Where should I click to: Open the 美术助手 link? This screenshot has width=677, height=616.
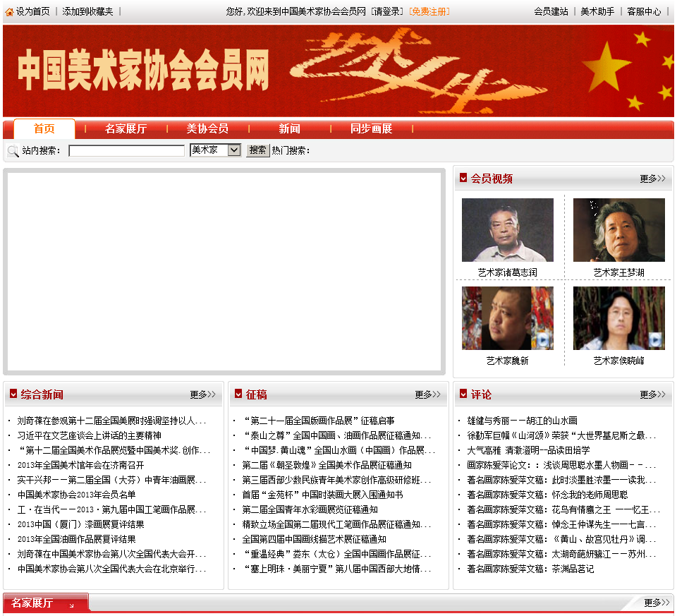(x=597, y=11)
